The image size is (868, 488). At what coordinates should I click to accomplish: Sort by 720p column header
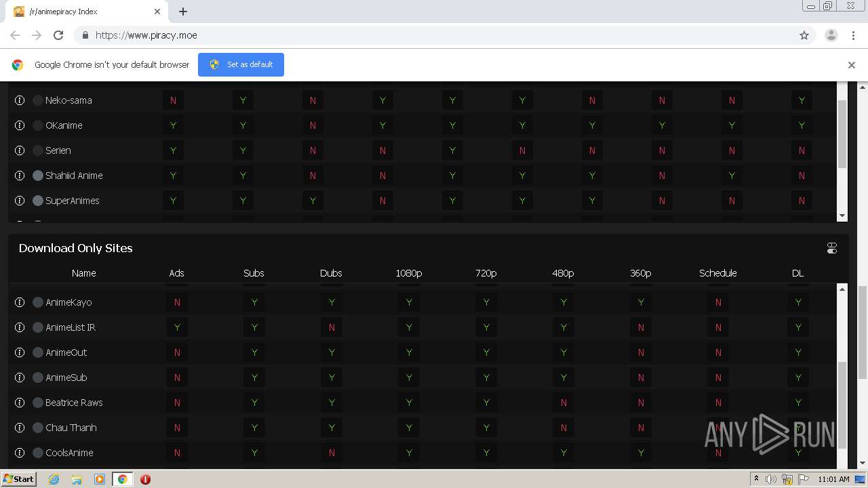486,273
